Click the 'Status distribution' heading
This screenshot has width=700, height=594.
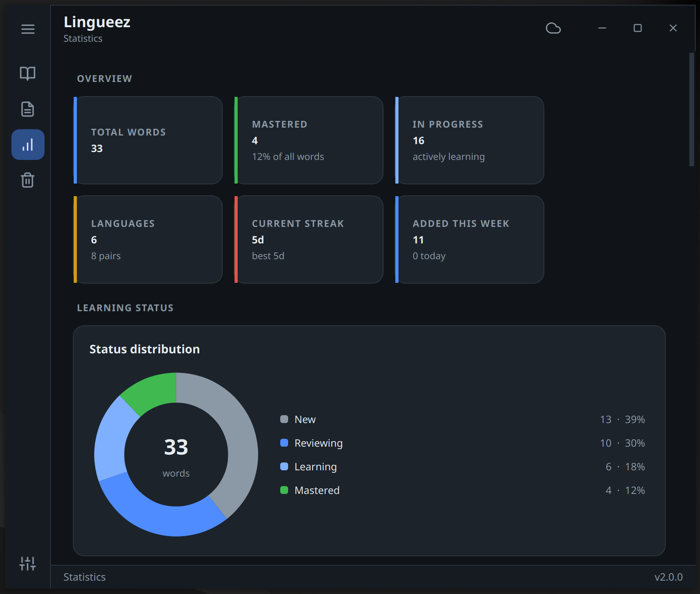145,349
